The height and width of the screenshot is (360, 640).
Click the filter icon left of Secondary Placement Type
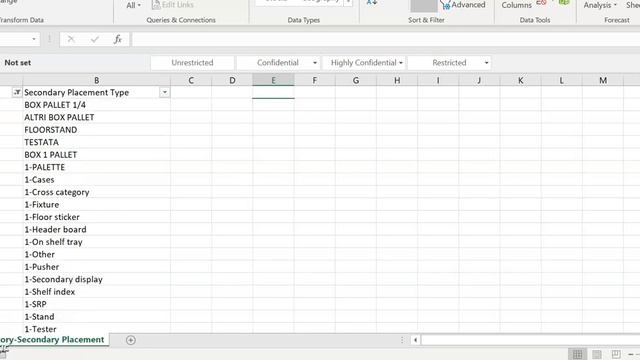17,93
